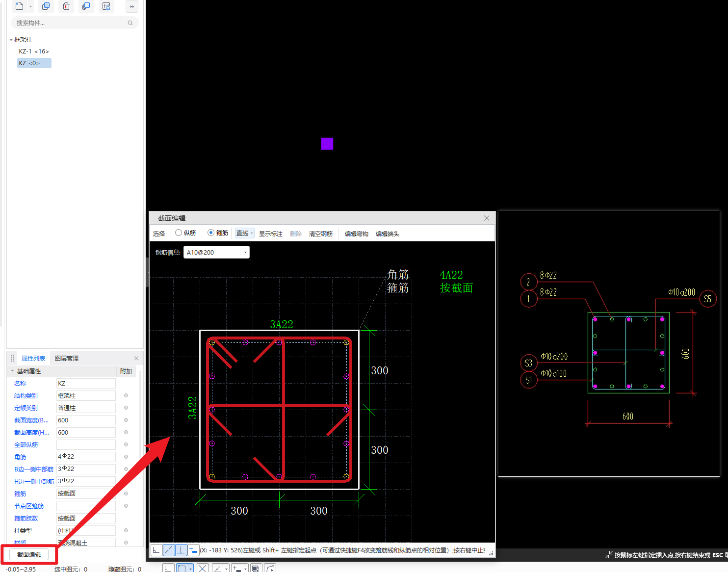Image resolution: width=728 pixels, height=572 pixels.
Task: Click 编辑端头 in the toolbar
Action: (x=388, y=234)
